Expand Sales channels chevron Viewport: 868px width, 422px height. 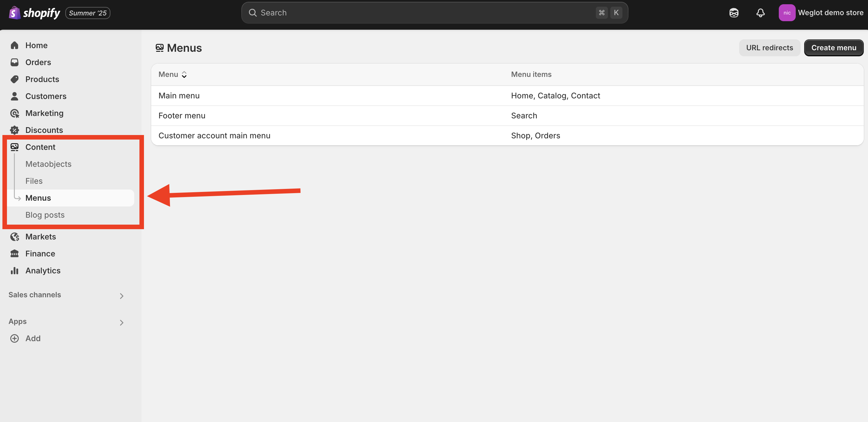coord(122,296)
